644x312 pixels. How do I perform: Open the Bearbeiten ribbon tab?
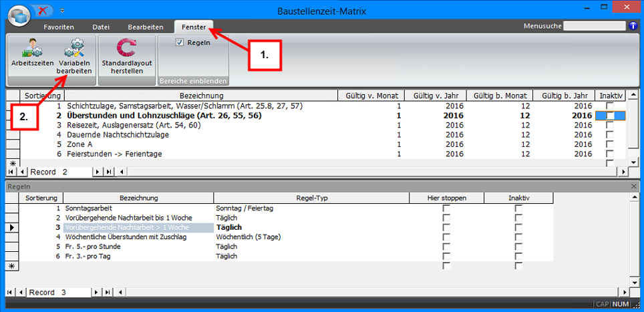[146, 27]
